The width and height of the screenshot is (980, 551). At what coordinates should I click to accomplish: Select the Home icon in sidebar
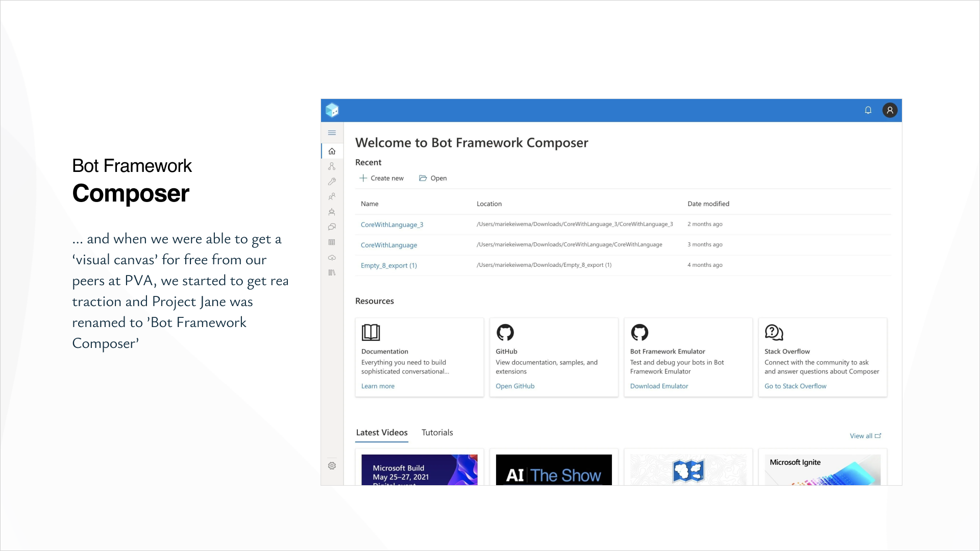click(x=332, y=151)
